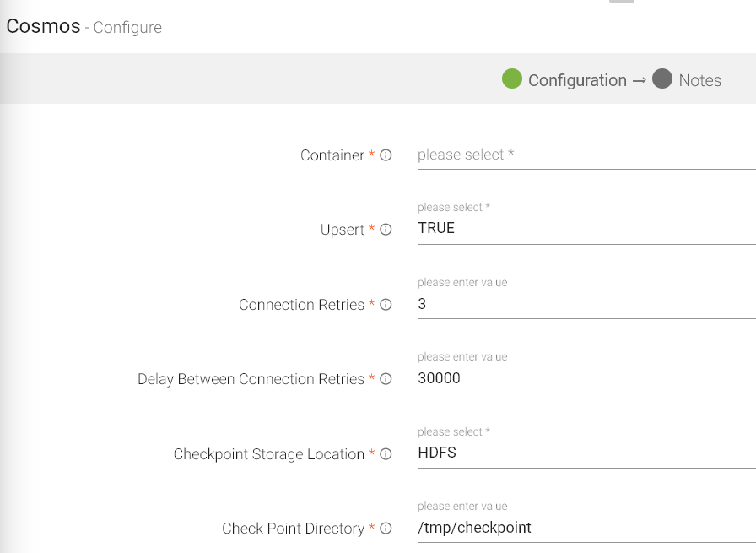Click the info icon beside Upsert
The width and height of the screenshot is (756, 553).
coord(386,230)
